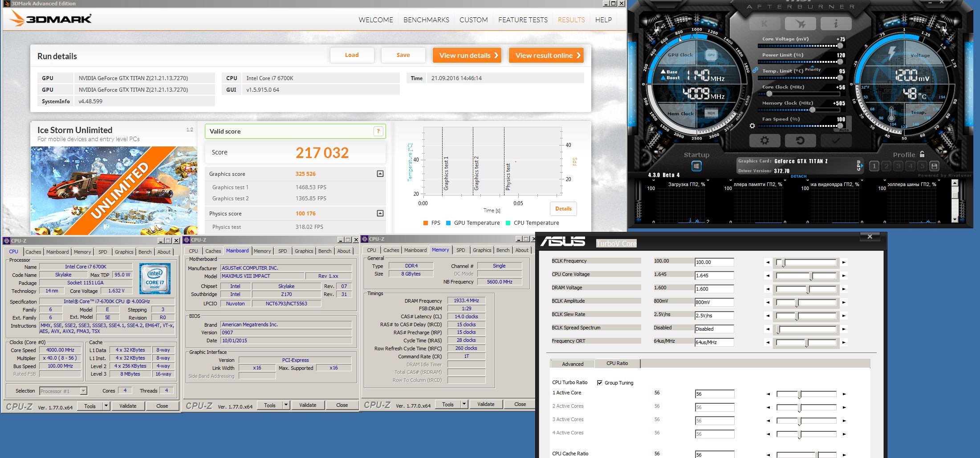Decrease CPU Cache Ratio with left arrow
This screenshot has width=980, height=458.
click(768, 454)
